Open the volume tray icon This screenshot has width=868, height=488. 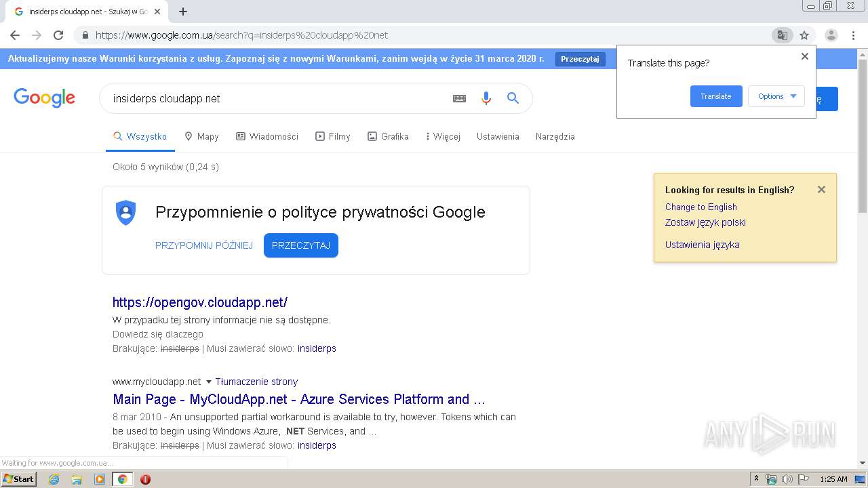pyautogui.click(x=787, y=479)
